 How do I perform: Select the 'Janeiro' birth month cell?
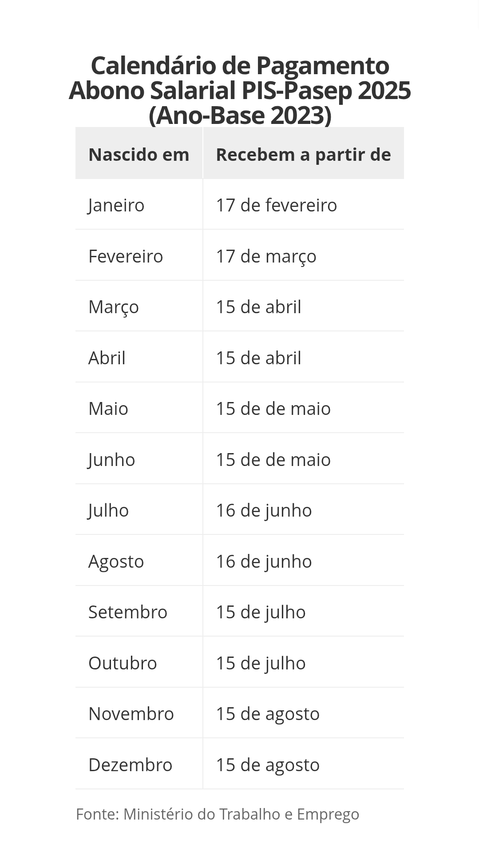coord(116,205)
